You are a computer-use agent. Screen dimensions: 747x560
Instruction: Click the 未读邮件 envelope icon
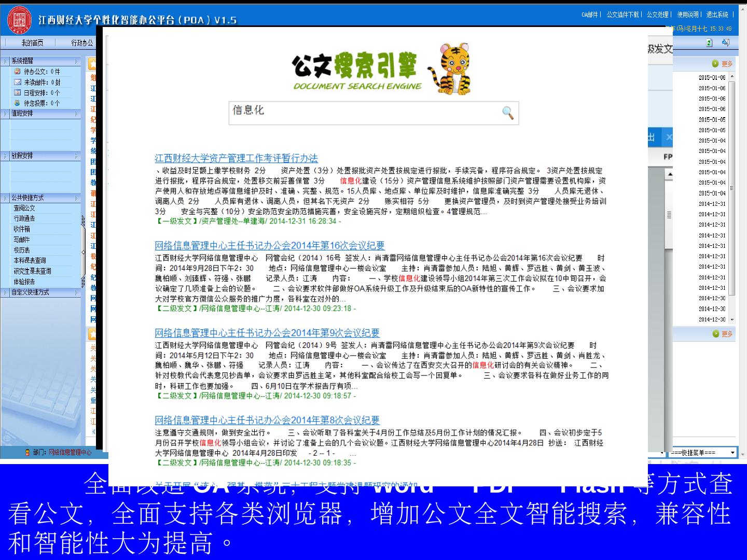[x=18, y=82]
